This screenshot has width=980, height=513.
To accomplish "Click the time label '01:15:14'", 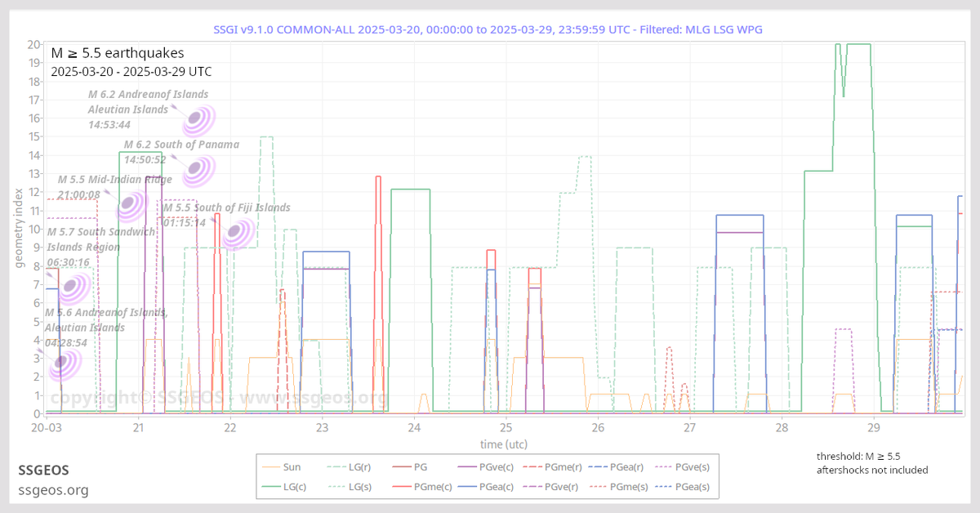I will coord(184,222).
